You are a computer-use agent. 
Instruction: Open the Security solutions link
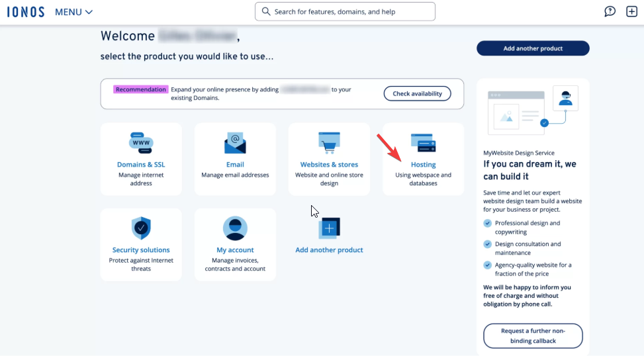tap(141, 250)
